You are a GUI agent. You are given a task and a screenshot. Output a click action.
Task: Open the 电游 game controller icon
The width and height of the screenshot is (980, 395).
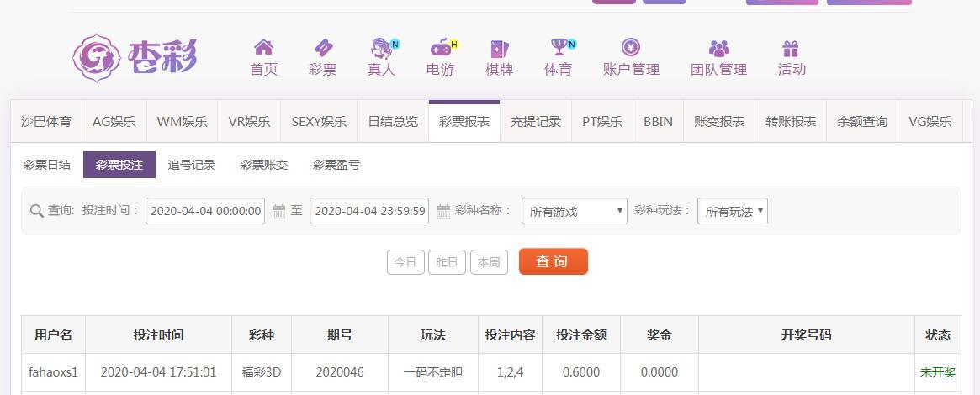point(440,48)
